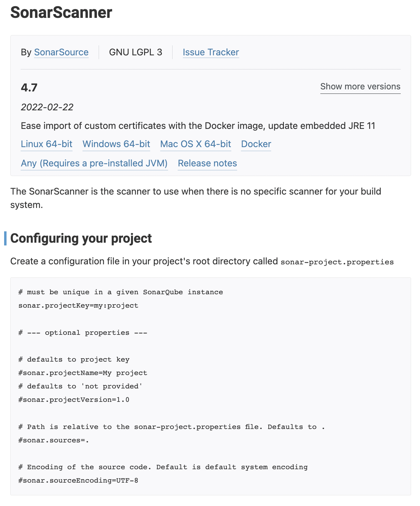Download the Windows 64-bit package

coord(116,144)
